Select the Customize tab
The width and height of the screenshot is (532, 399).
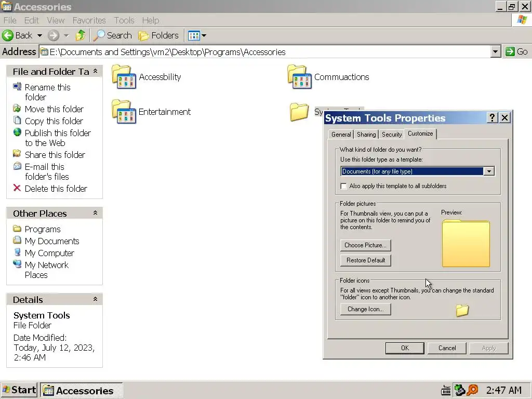420,134
